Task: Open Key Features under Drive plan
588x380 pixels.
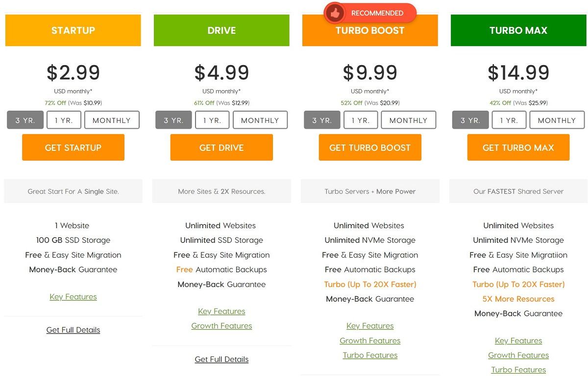Action: pyautogui.click(x=221, y=311)
